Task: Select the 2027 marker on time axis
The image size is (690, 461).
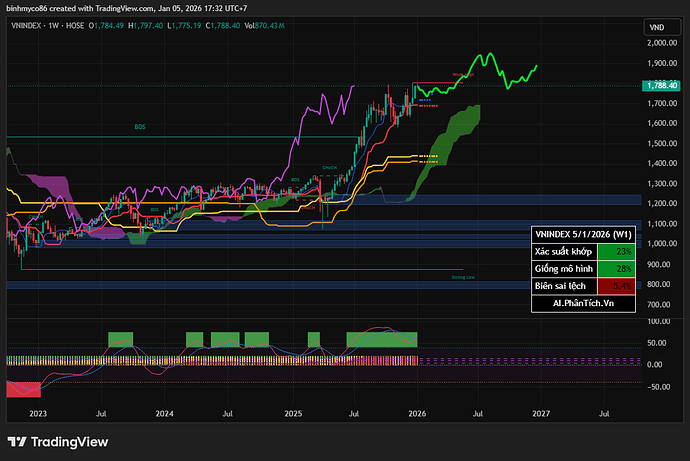Action: (541, 411)
